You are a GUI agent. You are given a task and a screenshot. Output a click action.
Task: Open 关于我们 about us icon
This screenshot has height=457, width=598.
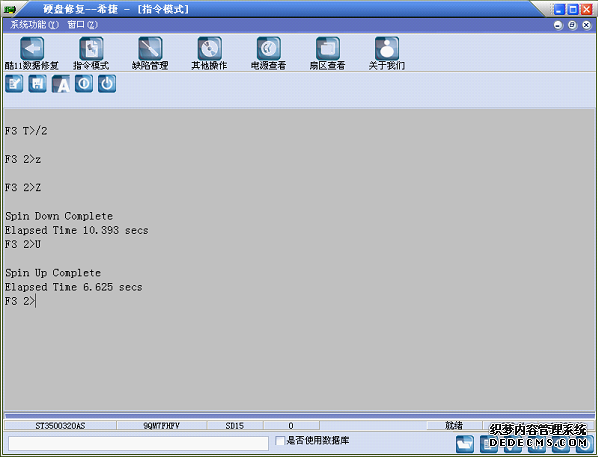click(387, 49)
